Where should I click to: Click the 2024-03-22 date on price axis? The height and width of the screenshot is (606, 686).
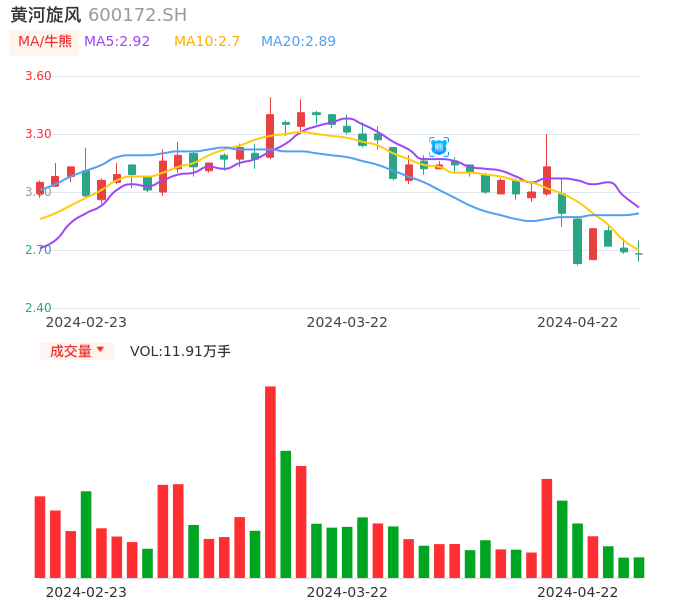347,322
